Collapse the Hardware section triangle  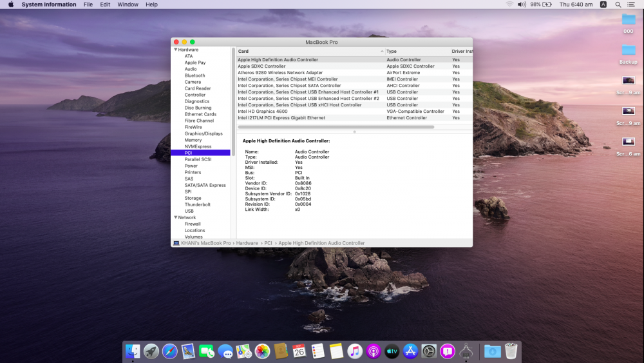pos(175,50)
